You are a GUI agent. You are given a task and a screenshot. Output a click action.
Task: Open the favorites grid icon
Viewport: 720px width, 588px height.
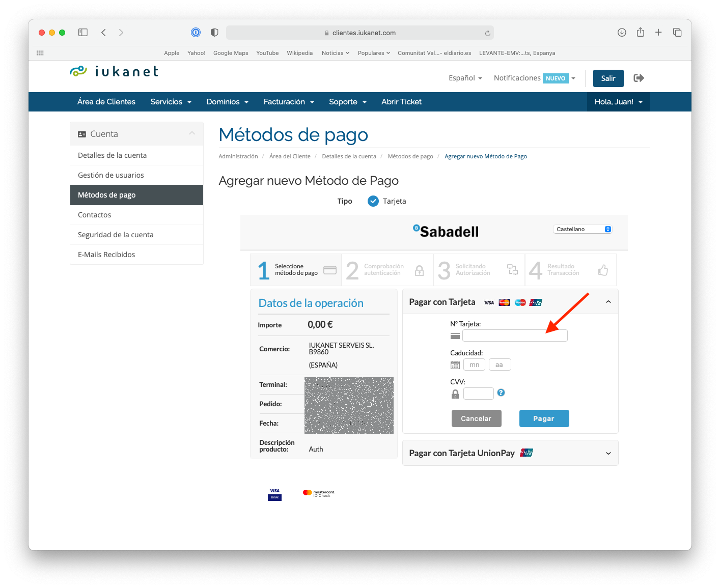(x=40, y=53)
